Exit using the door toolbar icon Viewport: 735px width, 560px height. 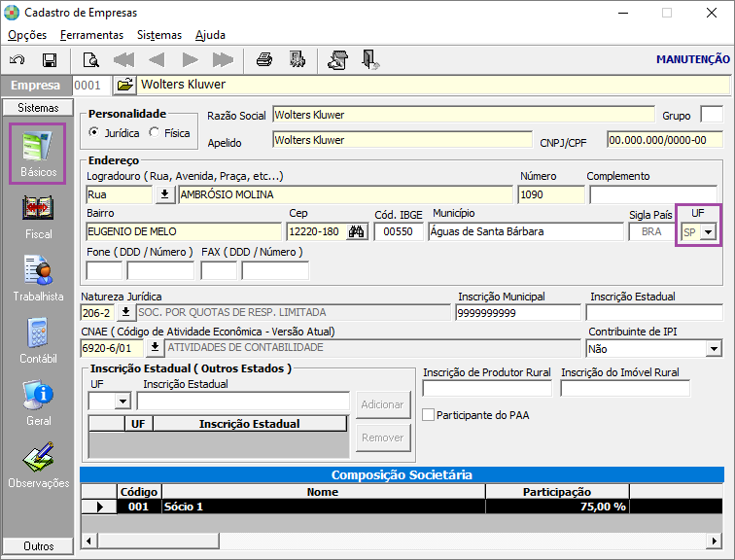pos(370,60)
